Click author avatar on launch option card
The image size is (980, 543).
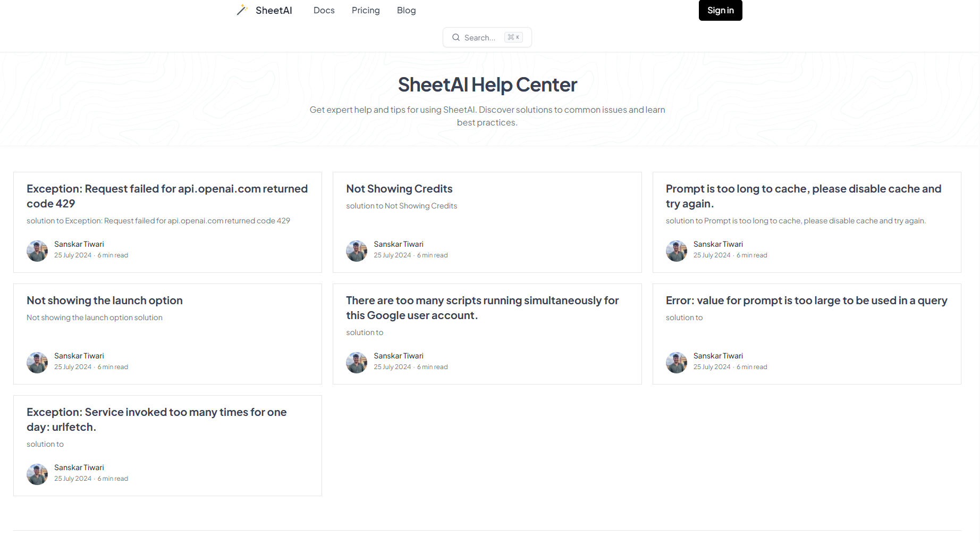pos(37,362)
